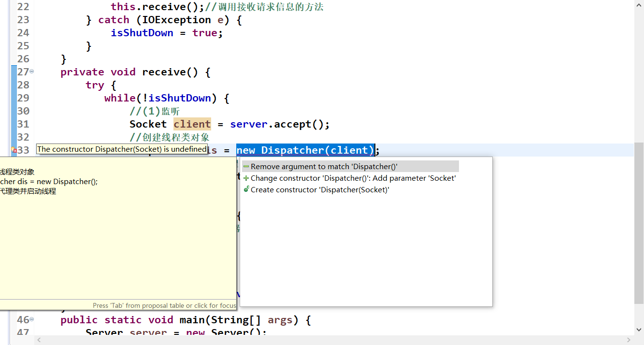
Task: Click the "//(1)监听" comment on line 30
Action: click(155, 111)
